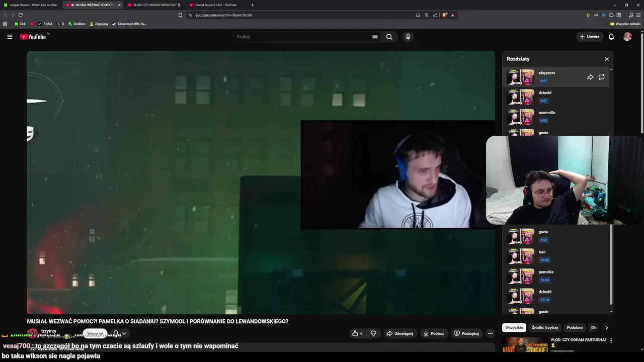Click the Udostępnij share button
Viewport: 644px width, 362px height.
[x=400, y=333]
